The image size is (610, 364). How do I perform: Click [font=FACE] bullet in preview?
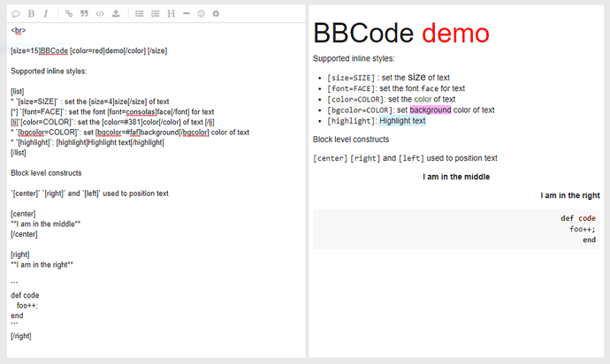click(396, 88)
